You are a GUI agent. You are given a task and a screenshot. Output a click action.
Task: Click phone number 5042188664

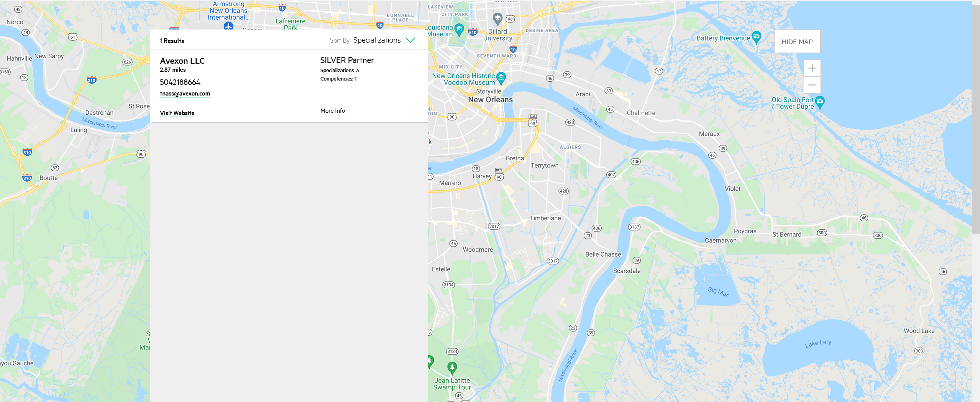(x=180, y=82)
